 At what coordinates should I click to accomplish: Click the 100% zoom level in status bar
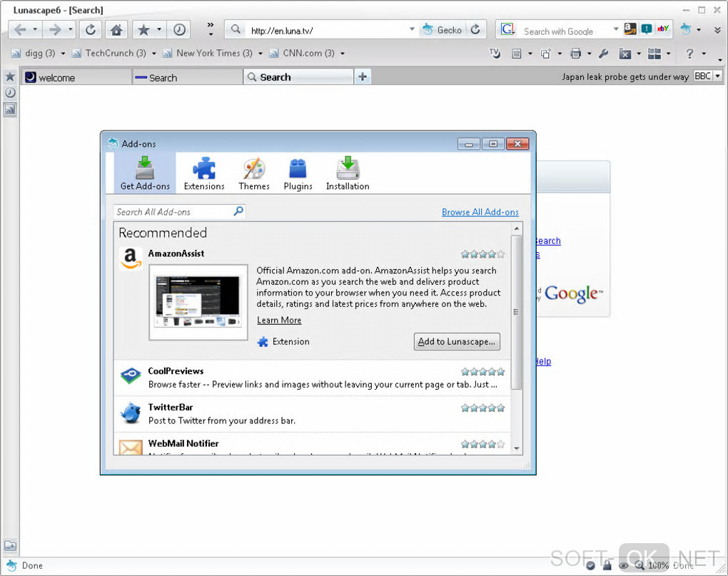pos(658,565)
